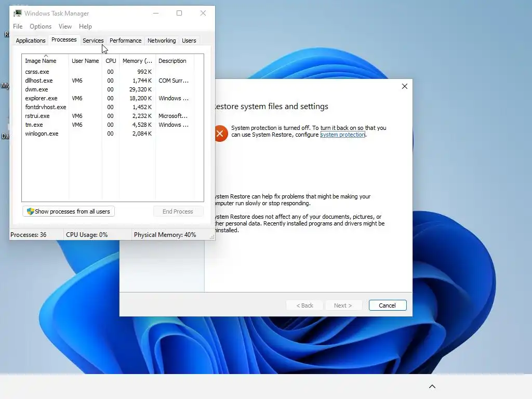Close the System Restore dialog

(x=404, y=86)
